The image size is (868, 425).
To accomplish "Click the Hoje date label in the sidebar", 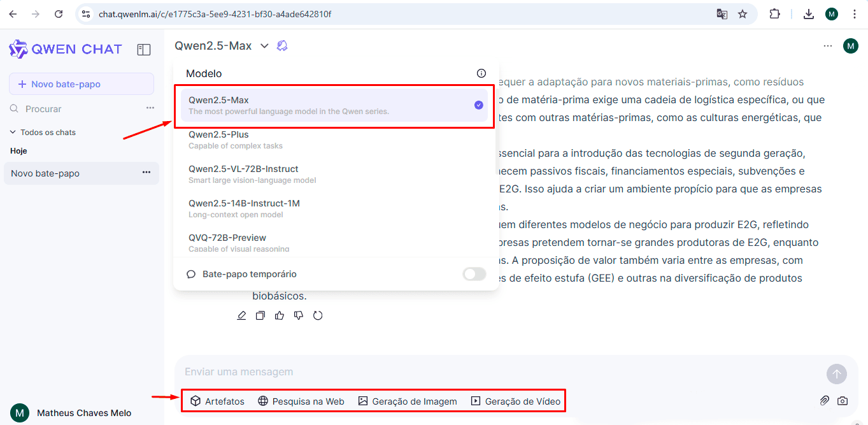I will [x=18, y=151].
